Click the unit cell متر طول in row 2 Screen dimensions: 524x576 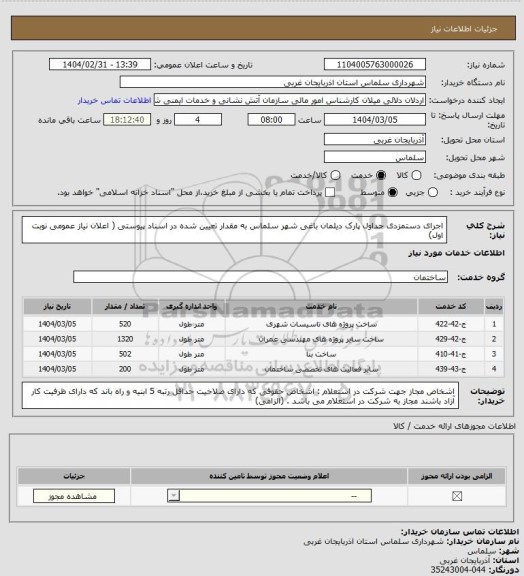(191, 339)
